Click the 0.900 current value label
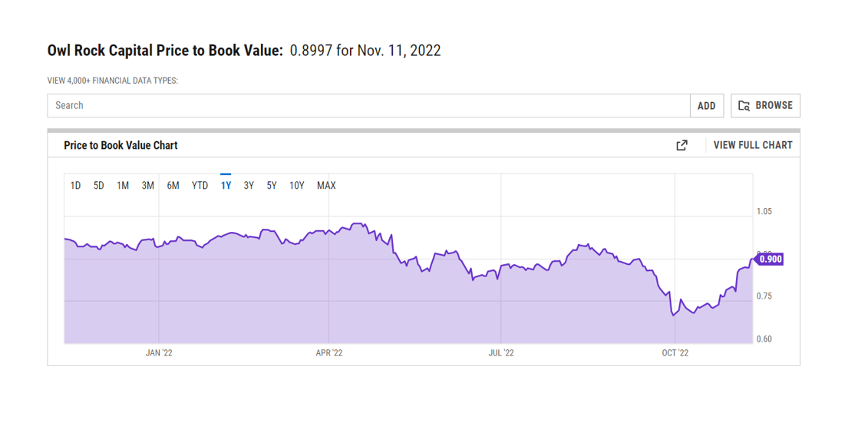Image resolution: width=868 pixels, height=423 pixels. 770,259
